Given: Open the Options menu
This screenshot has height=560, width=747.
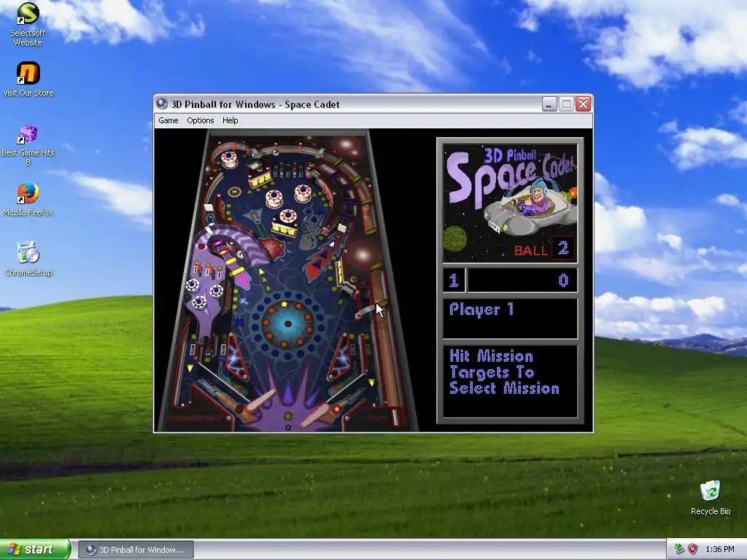Looking at the screenshot, I should pos(200,120).
